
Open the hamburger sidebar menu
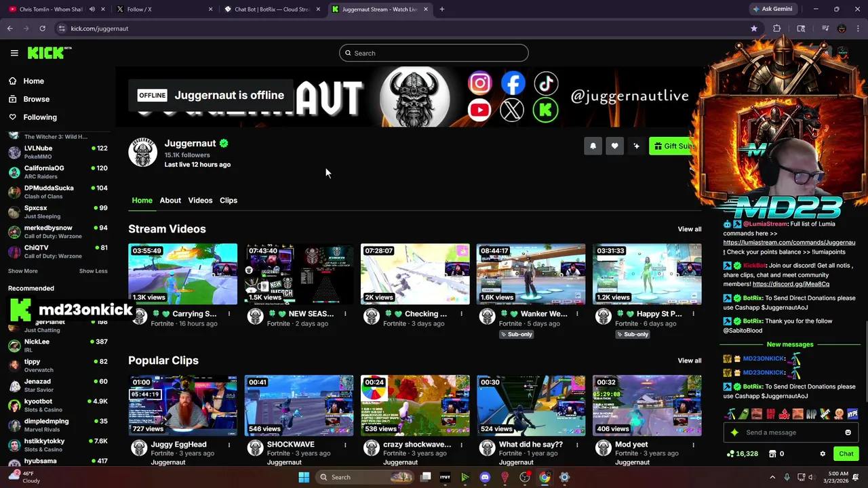(x=14, y=53)
